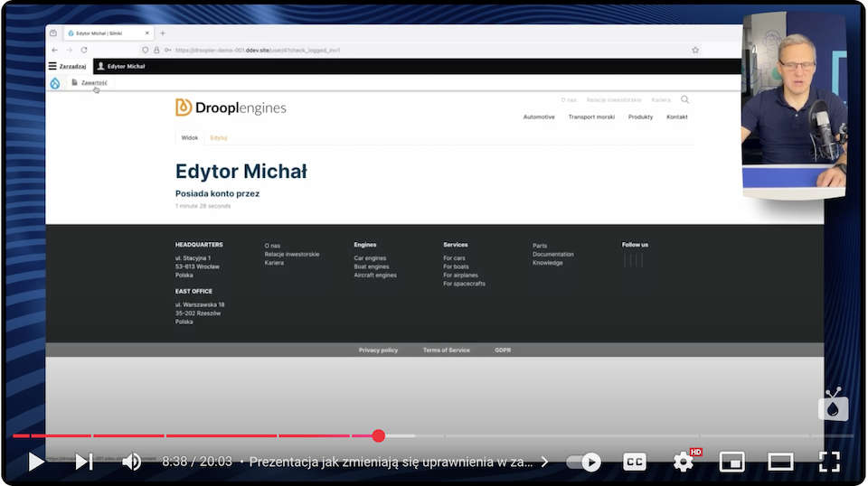Screen dimensions: 868x486
Task: Reload the browser page
Action: pyautogui.click(x=84, y=50)
